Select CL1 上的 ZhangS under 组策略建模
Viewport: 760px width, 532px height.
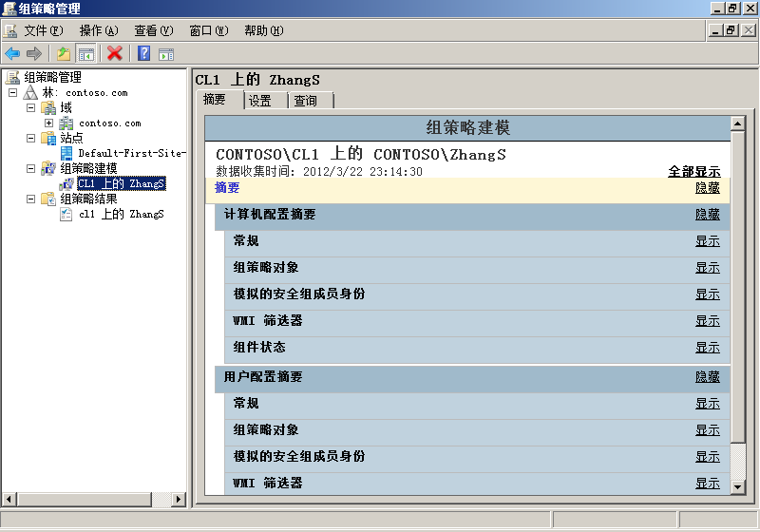click(x=122, y=183)
